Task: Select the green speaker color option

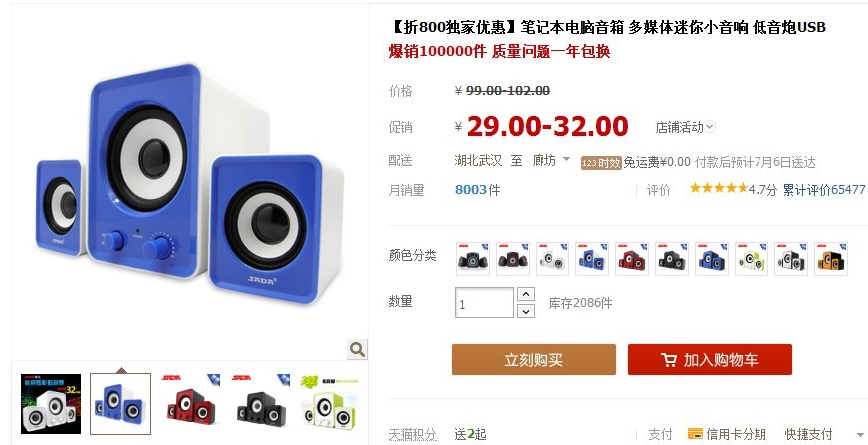Action: click(x=752, y=259)
